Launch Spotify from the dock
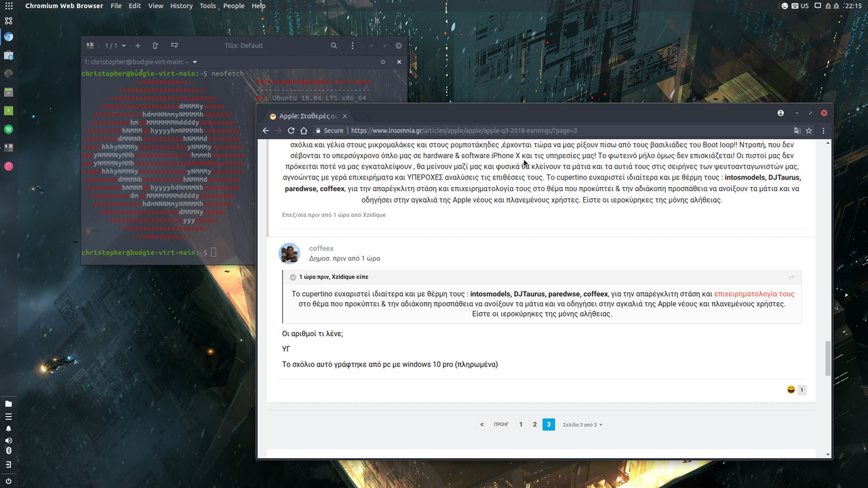 (8, 129)
